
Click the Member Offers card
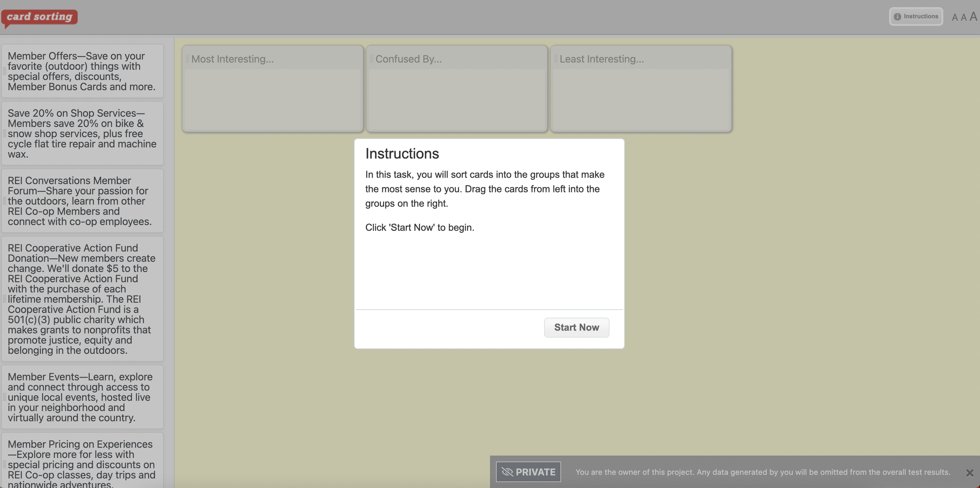point(82,71)
